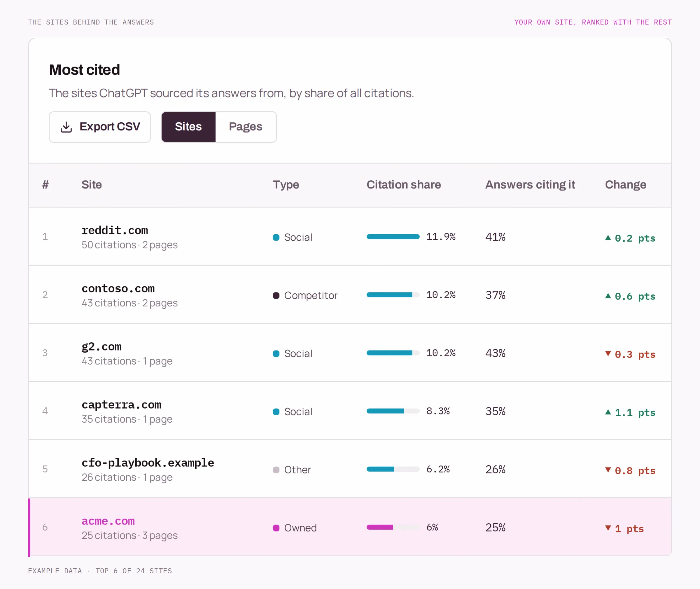Click reddit.com's 11.9% citation share bar

click(x=393, y=237)
